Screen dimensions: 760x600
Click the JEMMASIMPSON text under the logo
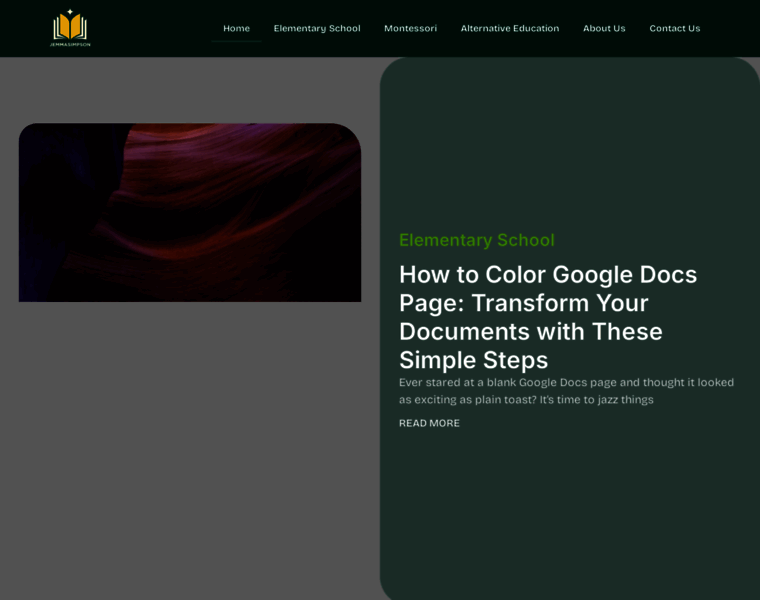(70, 44)
